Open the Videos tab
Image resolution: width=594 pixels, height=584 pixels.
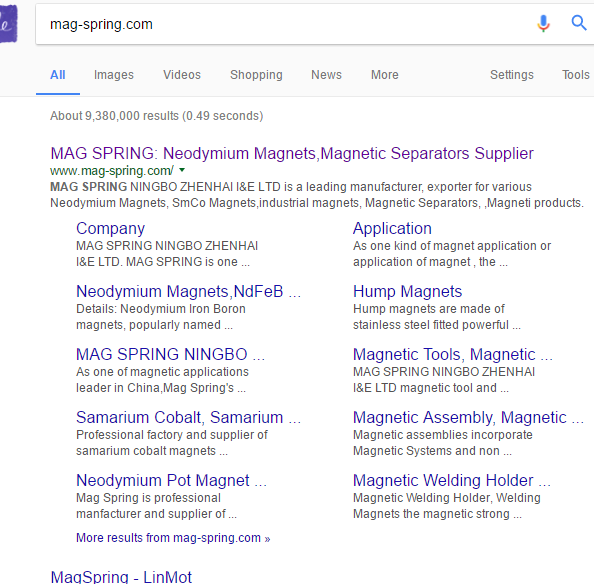(182, 75)
